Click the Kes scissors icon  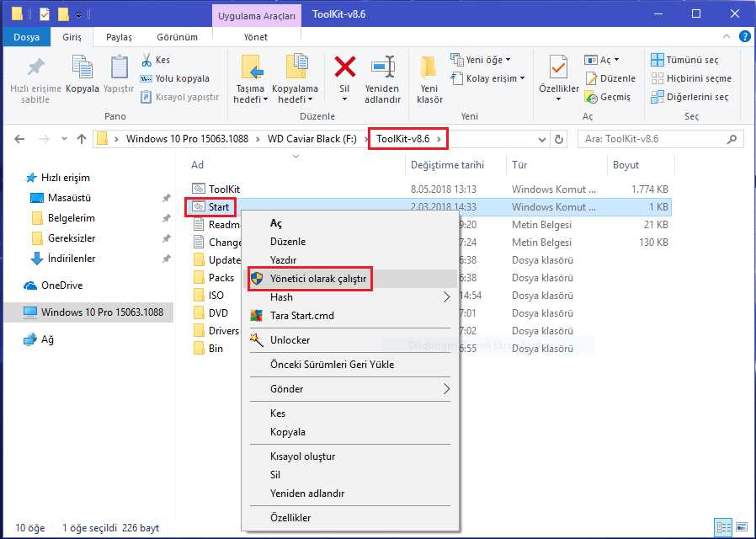coord(146,60)
